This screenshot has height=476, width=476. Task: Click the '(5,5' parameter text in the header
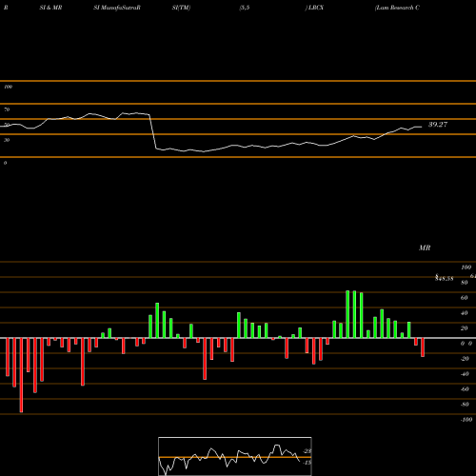(x=245, y=8)
